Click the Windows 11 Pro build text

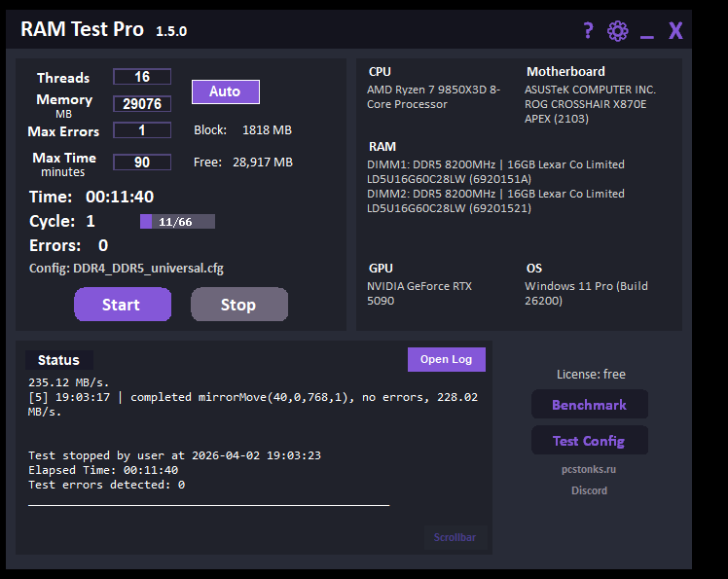click(x=587, y=293)
